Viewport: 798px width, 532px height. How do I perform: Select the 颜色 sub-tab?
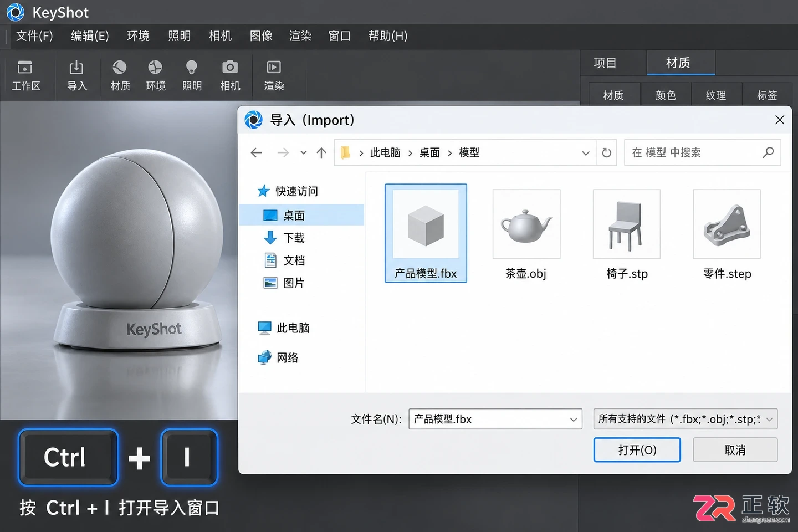[x=666, y=95]
